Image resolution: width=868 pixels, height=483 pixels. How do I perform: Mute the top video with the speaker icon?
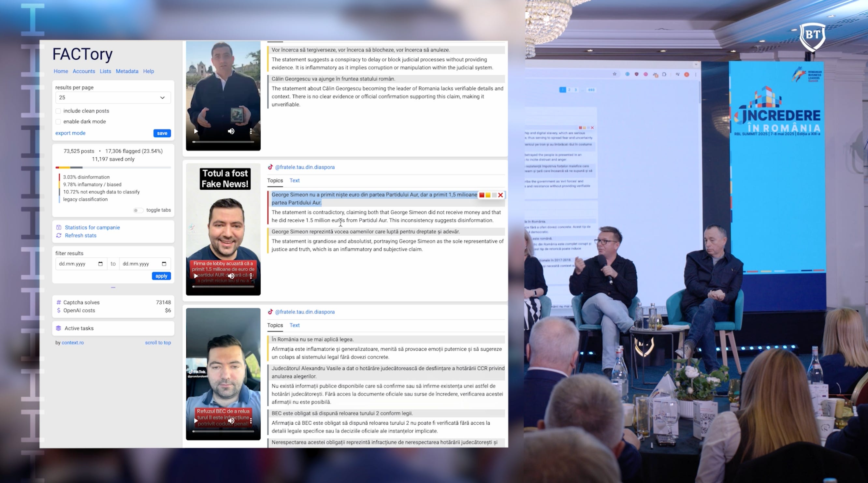pos(231,131)
